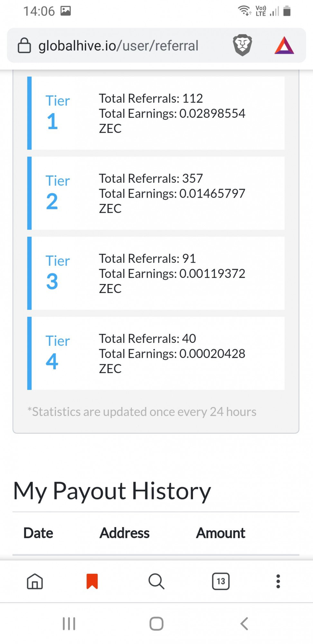The width and height of the screenshot is (313, 644).
Task: Tap the padlock site security icon
Action: (x=24, y=45)
